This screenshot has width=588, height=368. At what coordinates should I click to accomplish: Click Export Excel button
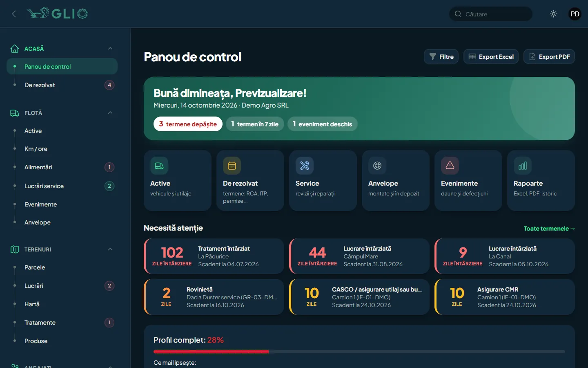click(x=491, y=57)
